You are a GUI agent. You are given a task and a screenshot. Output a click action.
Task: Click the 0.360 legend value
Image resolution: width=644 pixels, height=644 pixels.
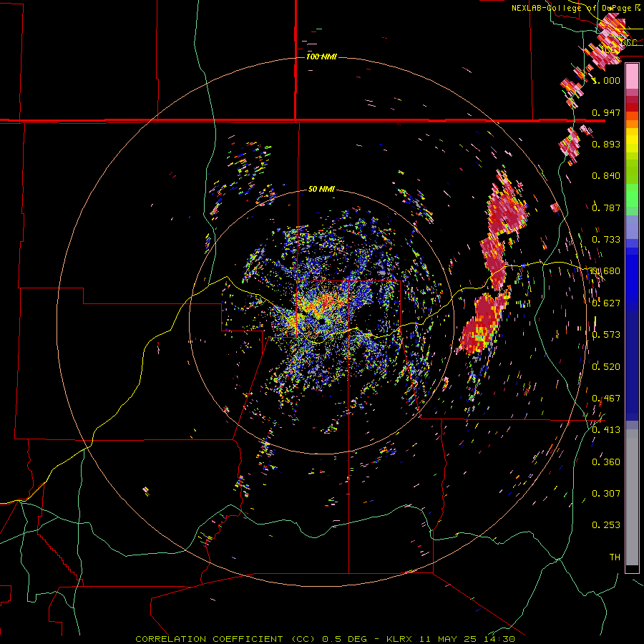(606, 462)
